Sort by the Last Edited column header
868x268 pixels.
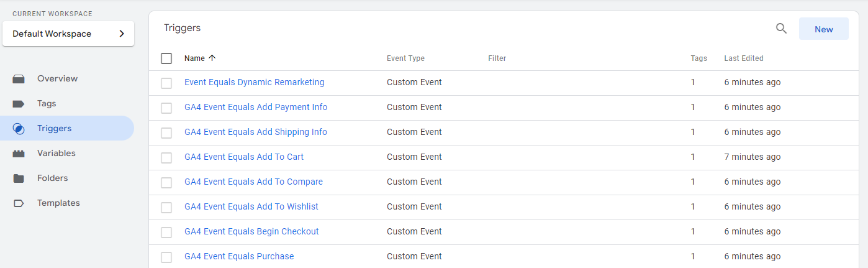point(744,58)
